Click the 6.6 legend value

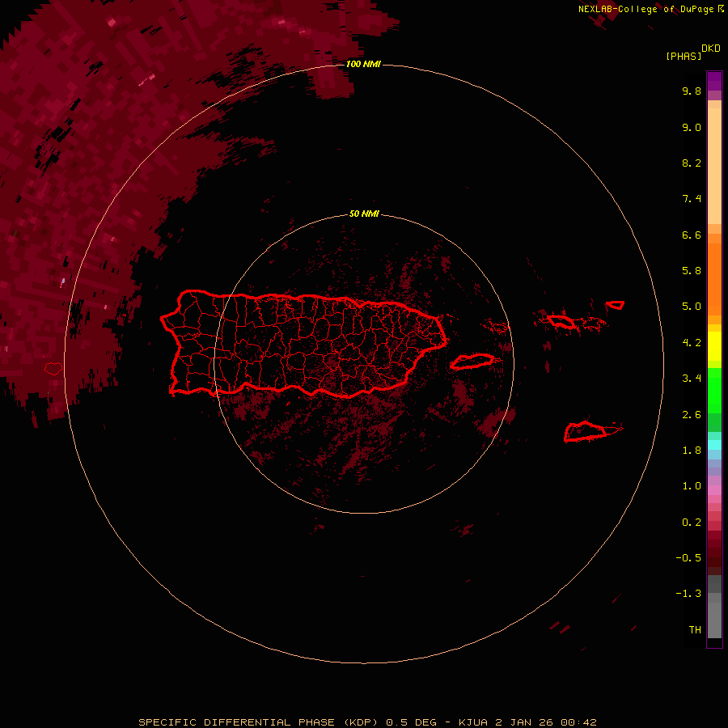coord(692,235)
